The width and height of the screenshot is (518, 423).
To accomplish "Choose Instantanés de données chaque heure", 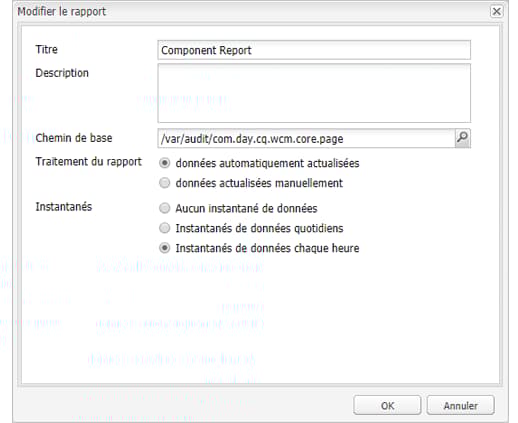I will (164, 248).
